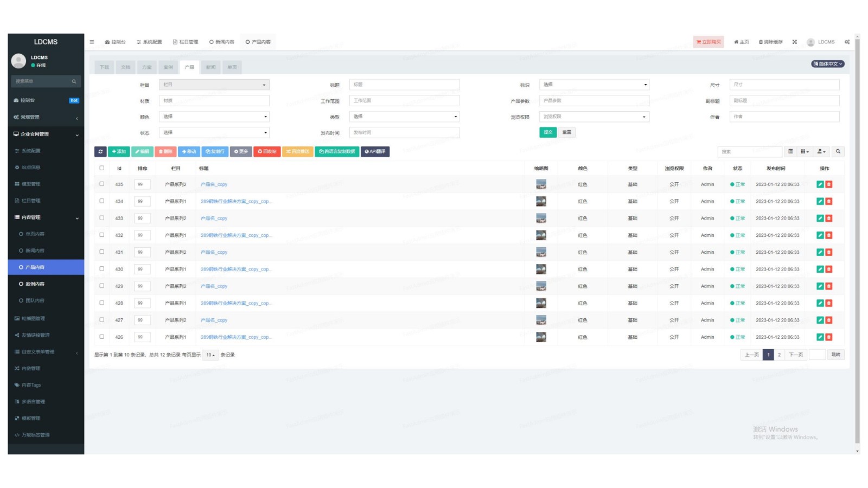
Task: Tick the select-all checkbox in table header
Action: coord(101,168)
